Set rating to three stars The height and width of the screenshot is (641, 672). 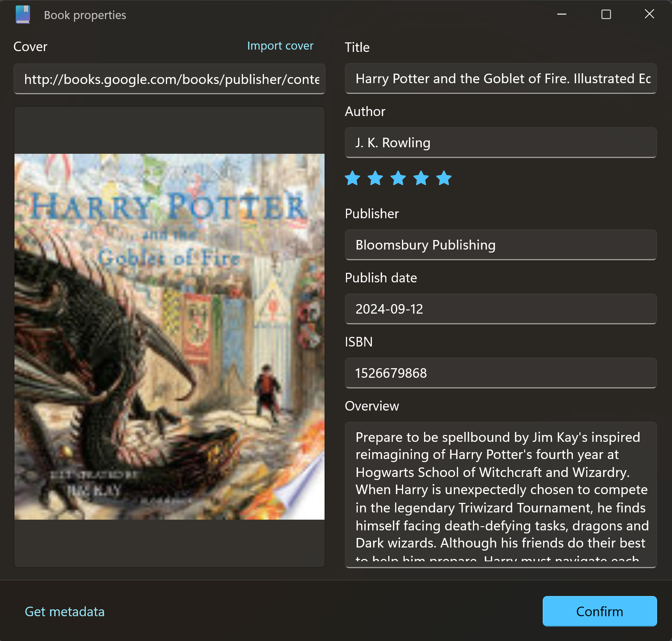[x=398, y=178]
